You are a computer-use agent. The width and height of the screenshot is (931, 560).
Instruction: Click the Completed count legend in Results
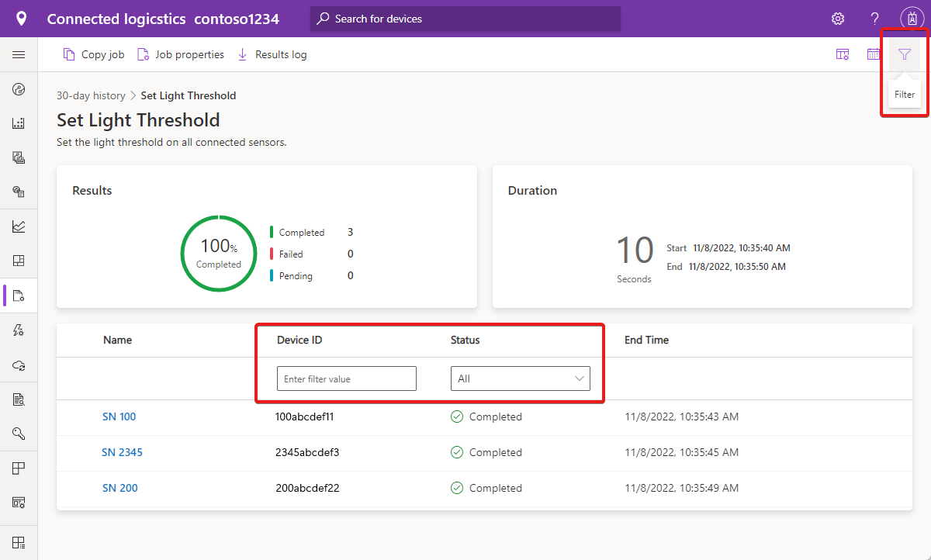302,232
